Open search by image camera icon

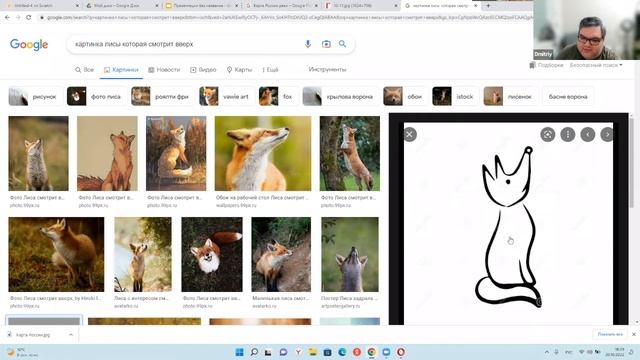coord(326,44)
